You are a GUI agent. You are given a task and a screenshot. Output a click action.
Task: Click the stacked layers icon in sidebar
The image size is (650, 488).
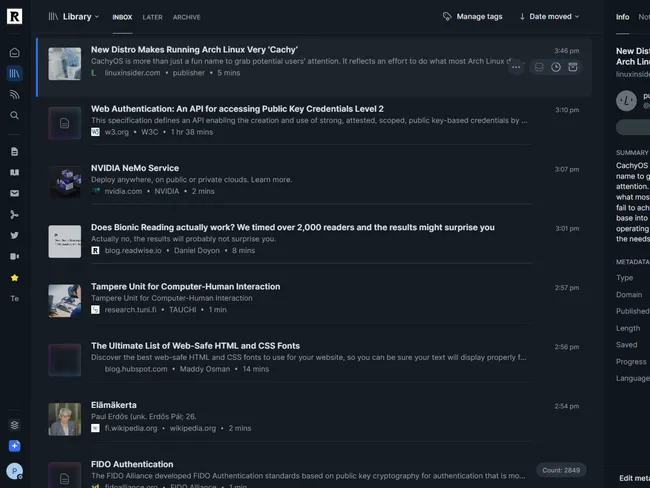click(15, 425)
